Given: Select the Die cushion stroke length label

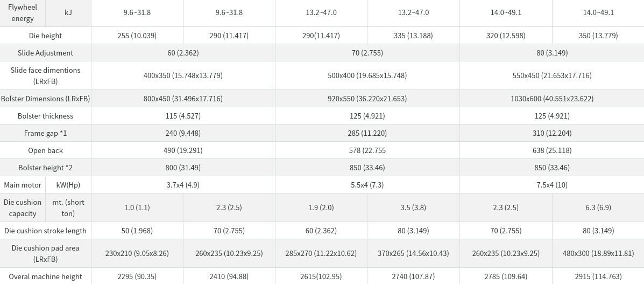Looking at the screenshot, I should coord(46,231).
